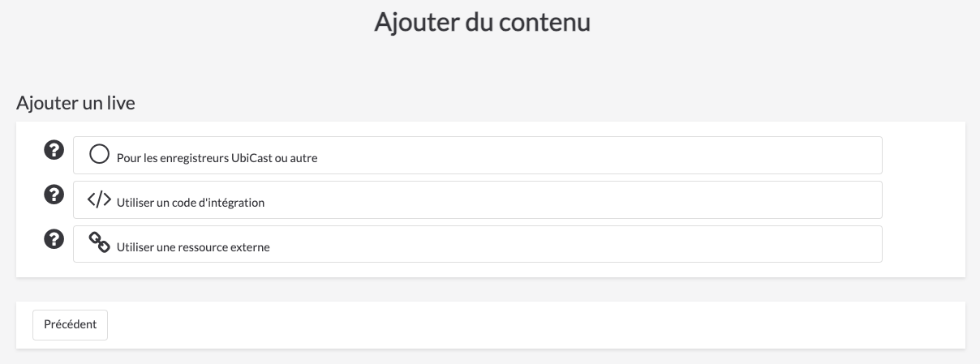Go back with the Précédent button
Screen dimensions: 980x364
[x=70, y=324]
